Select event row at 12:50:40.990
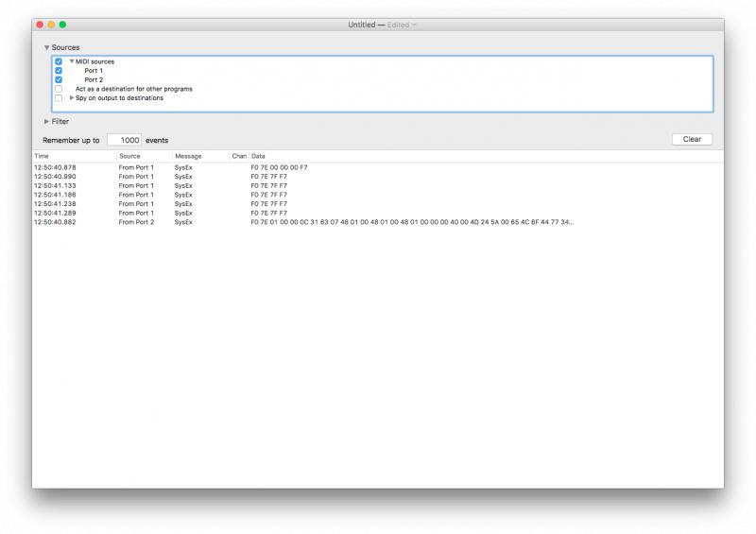This screenshot has height=534, width=756. (x=378, y=177)
